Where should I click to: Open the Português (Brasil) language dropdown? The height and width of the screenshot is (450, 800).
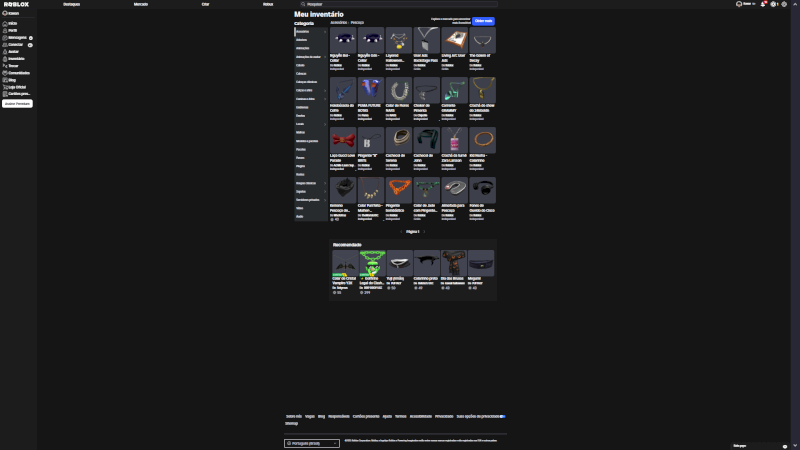coord(312,443)
